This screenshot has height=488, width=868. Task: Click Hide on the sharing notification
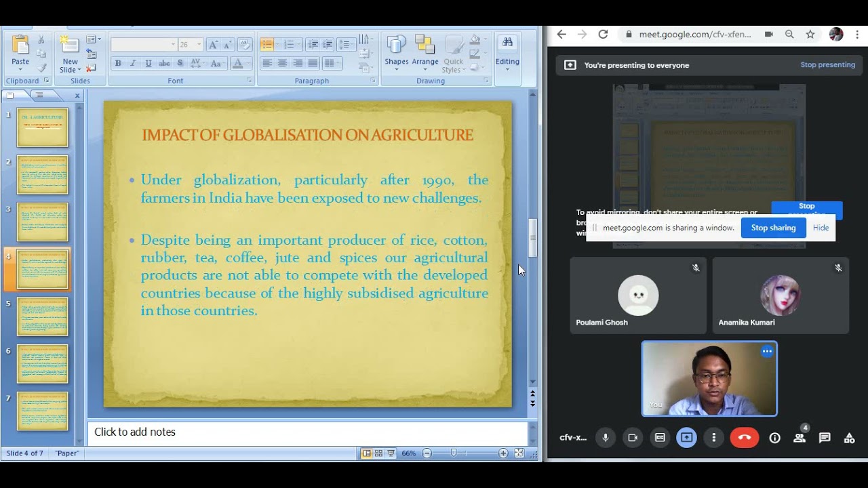click(821, 228)
